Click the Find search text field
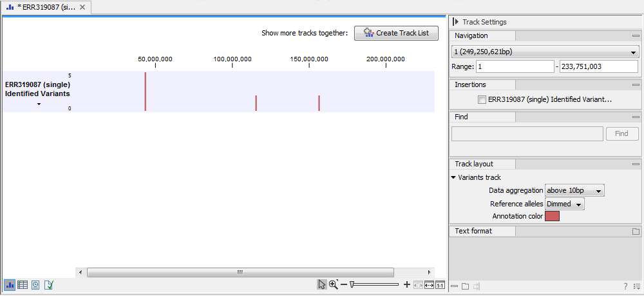 click(x=527, y=133)
